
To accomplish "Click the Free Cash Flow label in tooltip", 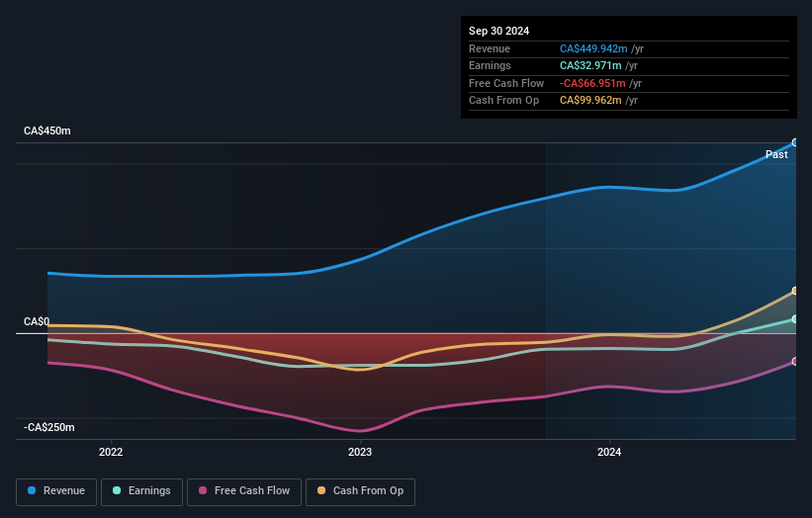I will [506, 83].
